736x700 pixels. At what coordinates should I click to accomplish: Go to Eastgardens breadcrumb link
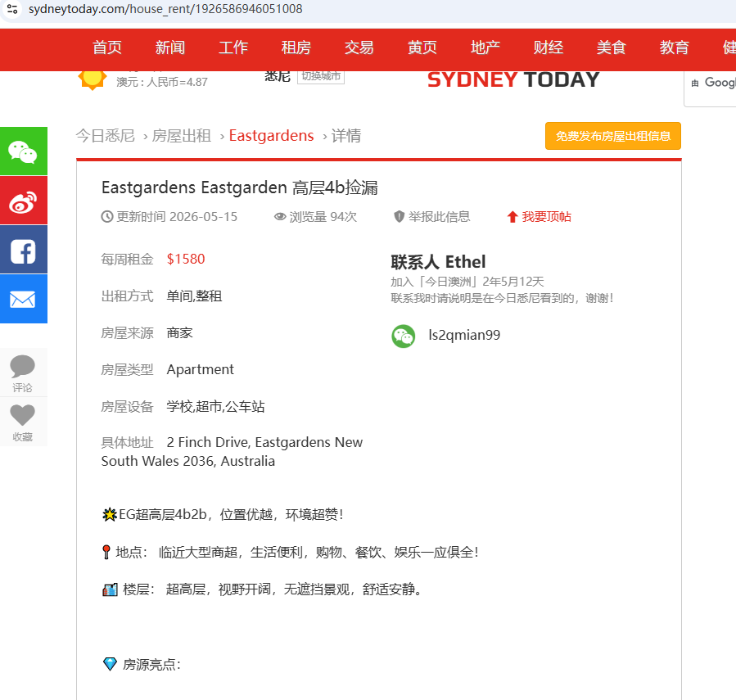tap(271, 136)
